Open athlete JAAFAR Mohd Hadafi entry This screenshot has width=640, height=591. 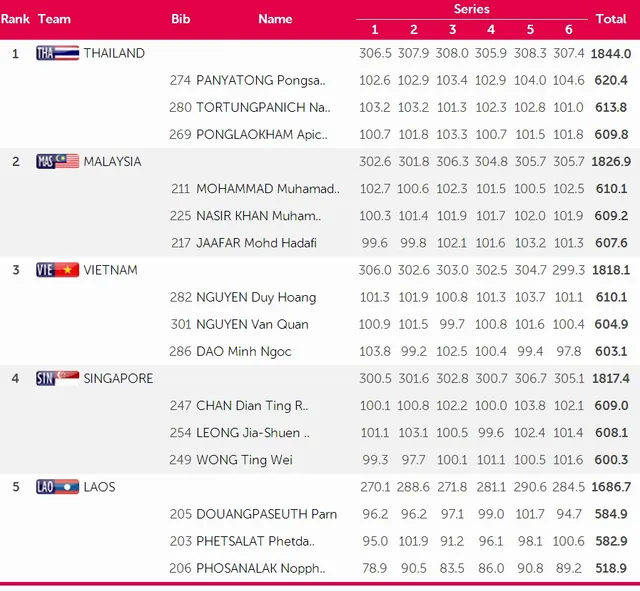(x=256, y=243)
